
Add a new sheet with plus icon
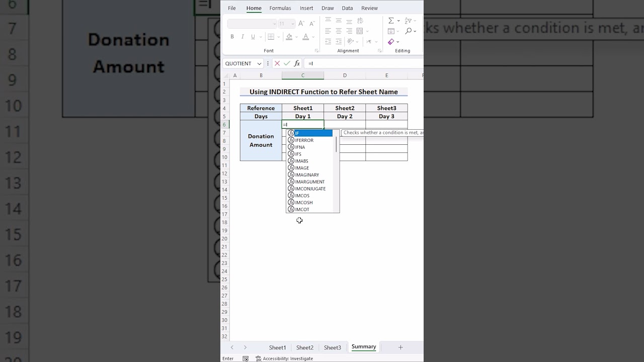pos(400,347)
